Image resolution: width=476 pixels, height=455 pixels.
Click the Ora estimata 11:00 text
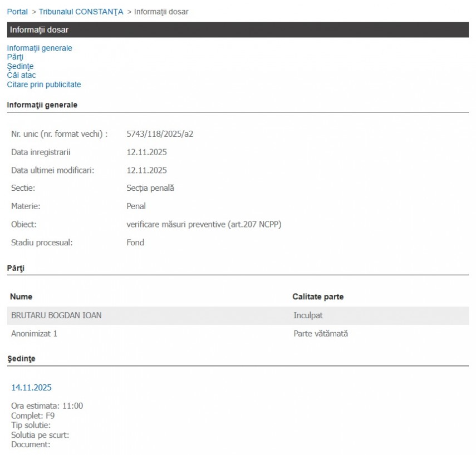click(x=47, y=406)
